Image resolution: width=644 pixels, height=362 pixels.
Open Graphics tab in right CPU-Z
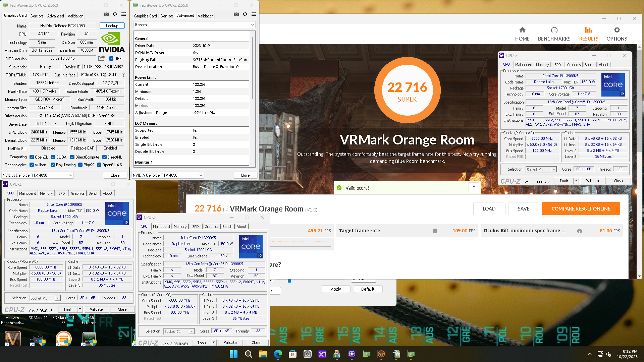[x=574, y=65]
